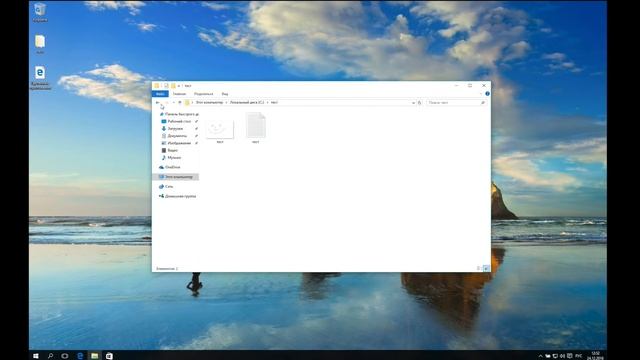Viewport: 640px width, 360px height.
Task: Select the smiley image file thumbnail
Action: [x=220, y=130]
